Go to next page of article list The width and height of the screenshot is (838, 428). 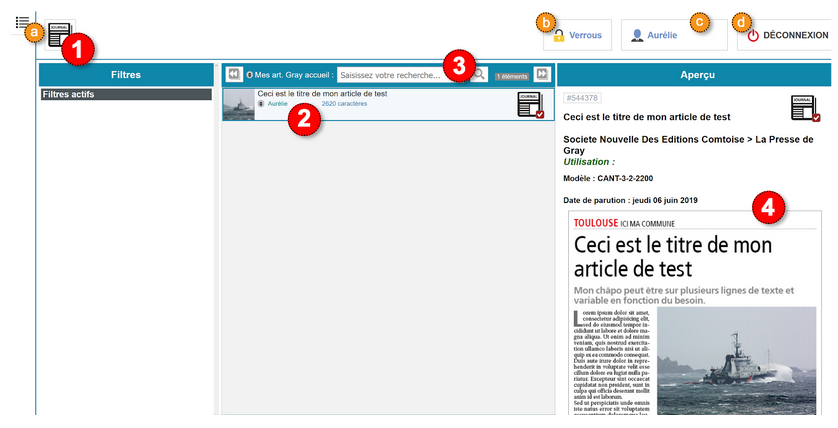(x=542, y=74)
